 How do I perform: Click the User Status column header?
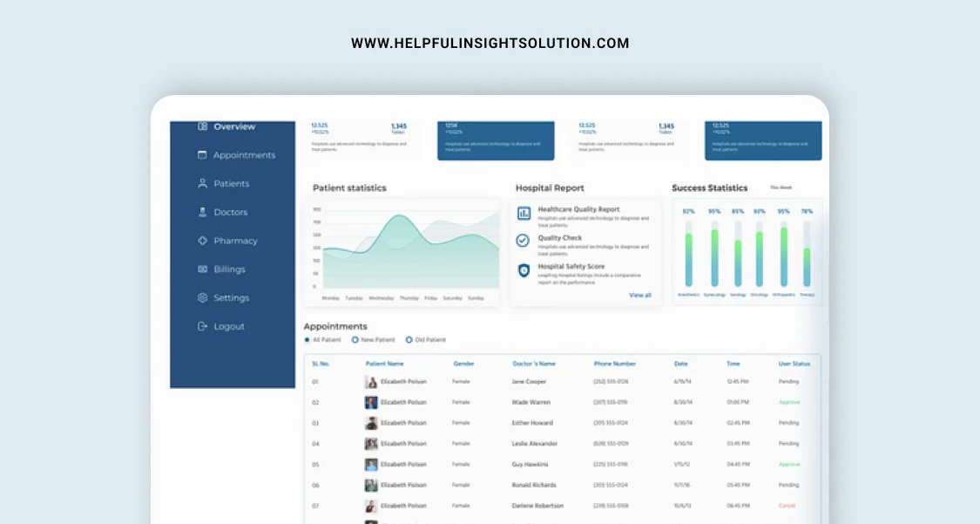coord(794,364)
